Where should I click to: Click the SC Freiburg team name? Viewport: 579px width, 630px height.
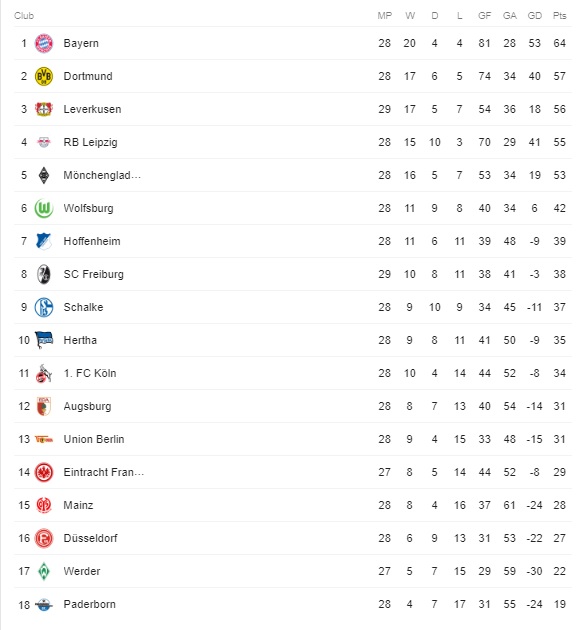click(x=94, y=274)
